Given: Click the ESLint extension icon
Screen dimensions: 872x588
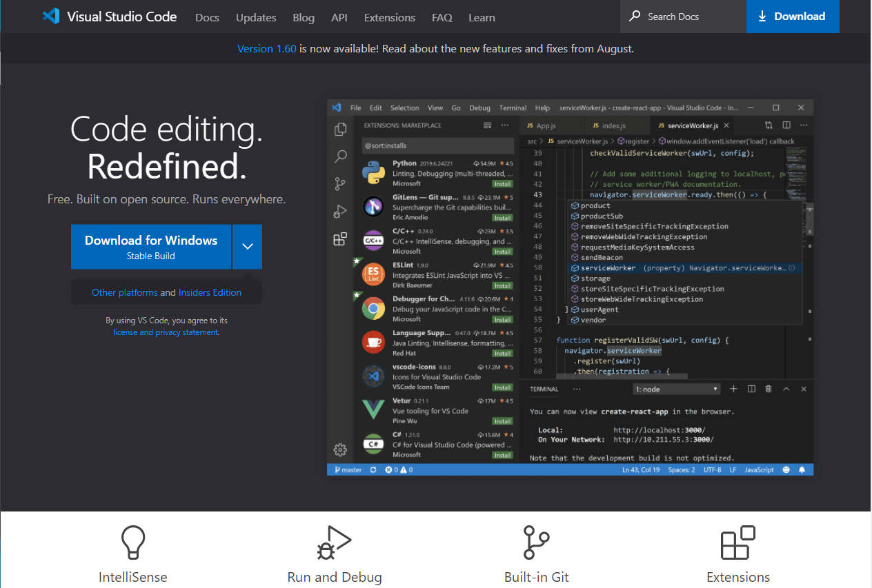Looking at the screenshot, I should 373,274.
